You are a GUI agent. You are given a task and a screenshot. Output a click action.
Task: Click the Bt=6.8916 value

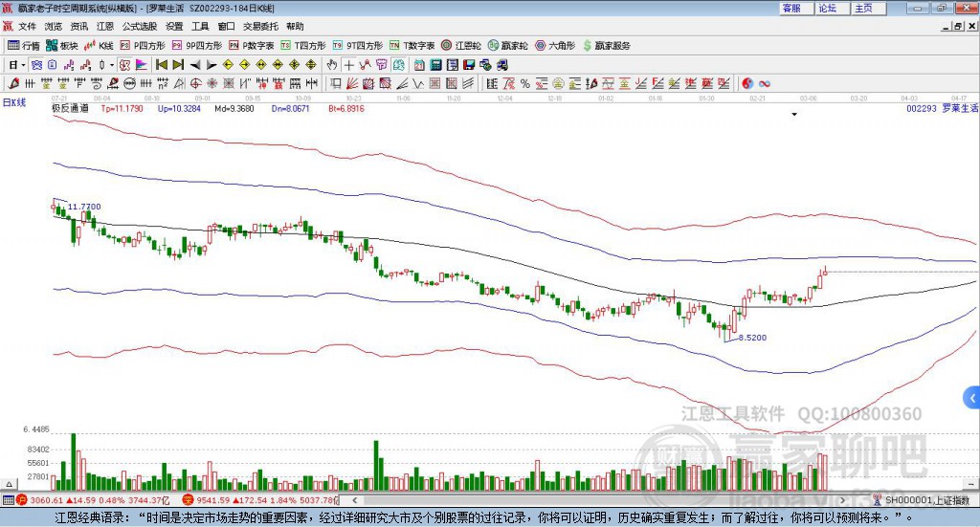pos(346,109)
